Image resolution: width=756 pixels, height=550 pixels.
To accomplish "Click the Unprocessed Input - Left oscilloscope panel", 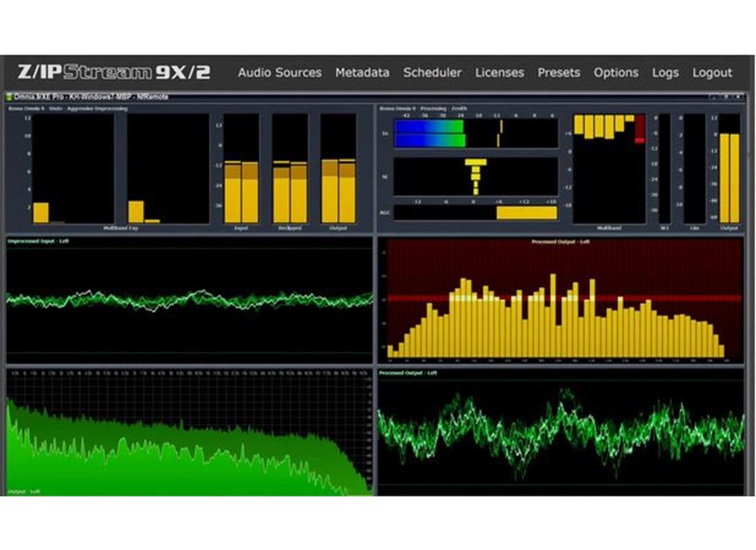I will pos(190,300).
